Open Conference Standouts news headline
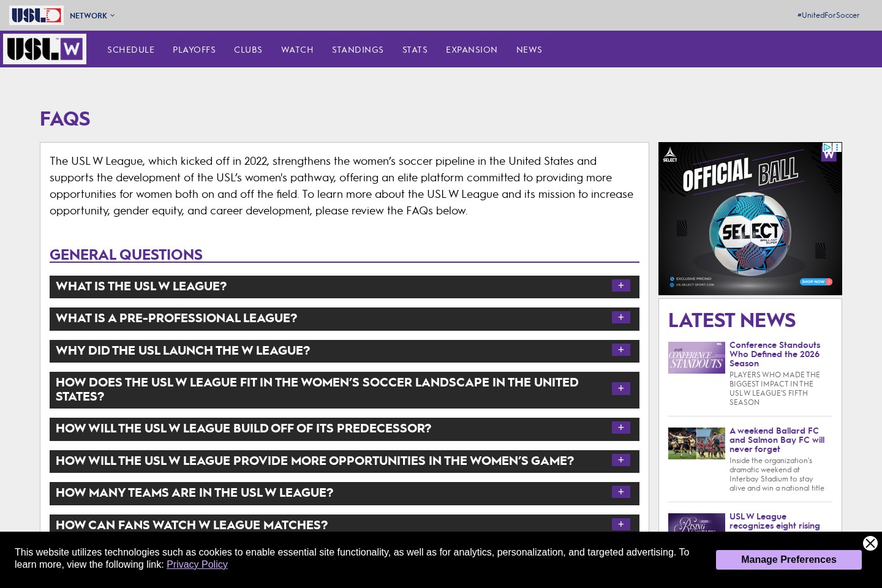The image size is (882, 588). tap(775, 354)
